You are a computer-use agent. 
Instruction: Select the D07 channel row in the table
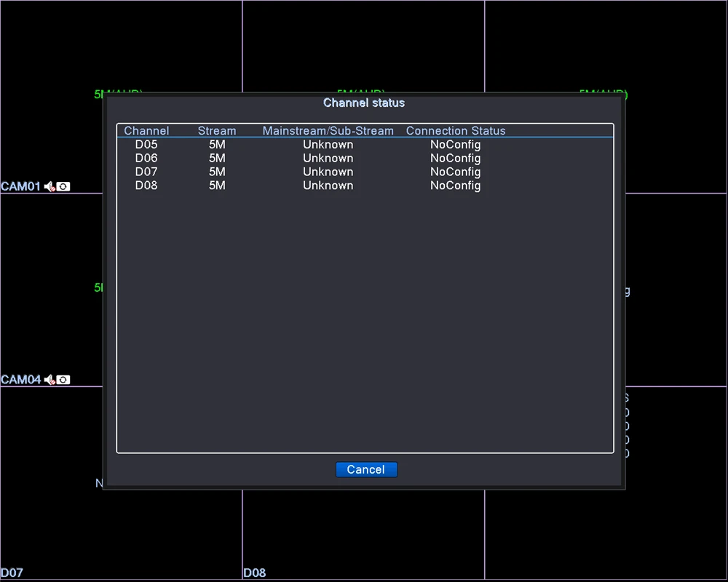click(365, 172)
